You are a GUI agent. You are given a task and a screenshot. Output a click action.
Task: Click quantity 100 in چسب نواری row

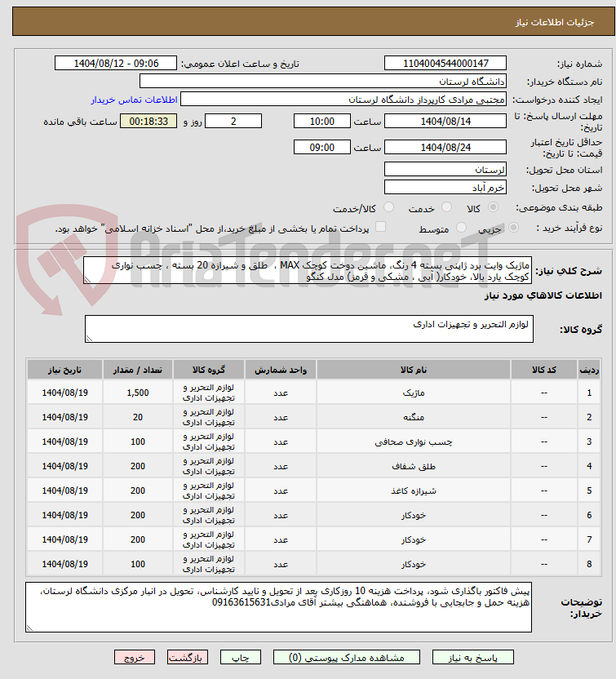click(138, 442)
